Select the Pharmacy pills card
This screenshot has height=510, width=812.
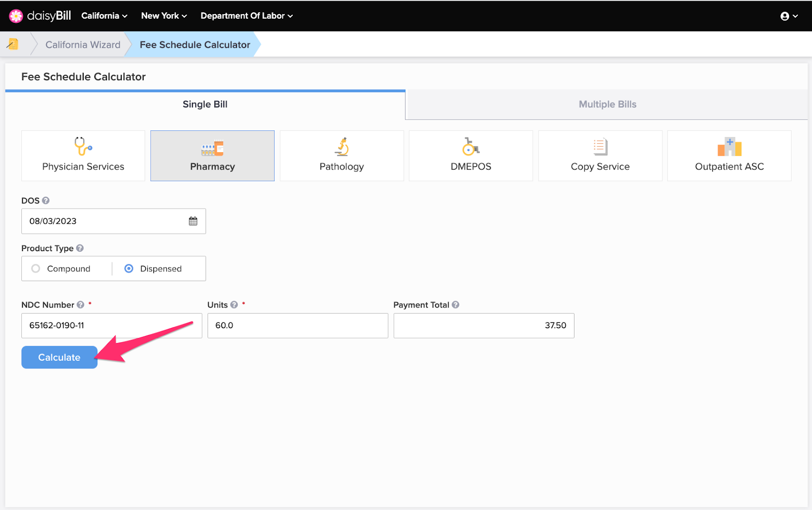pyautogui.click(x=212, y=156)
